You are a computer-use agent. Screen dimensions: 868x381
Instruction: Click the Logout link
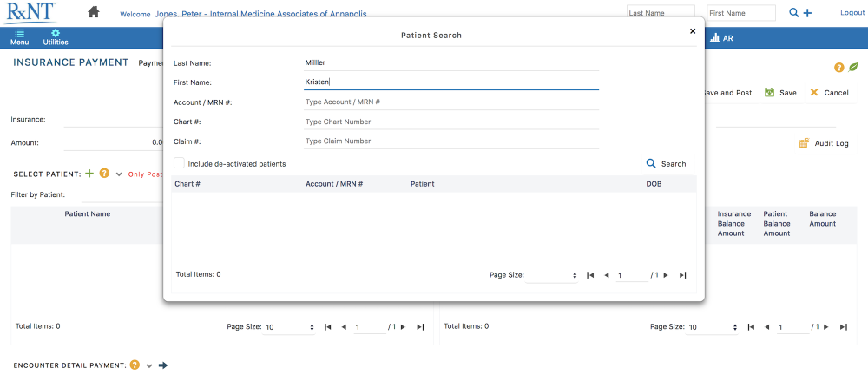pyautogui.click(x=852, y=12)
